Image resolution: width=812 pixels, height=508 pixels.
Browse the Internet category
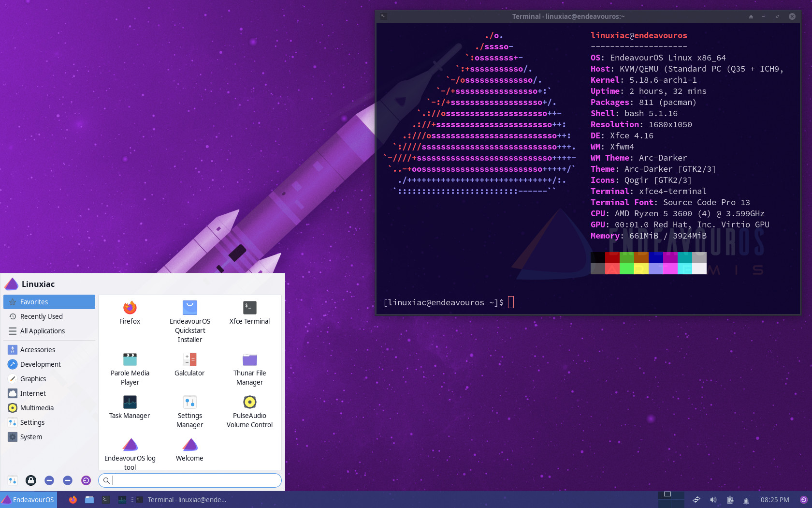click(49, 393)
